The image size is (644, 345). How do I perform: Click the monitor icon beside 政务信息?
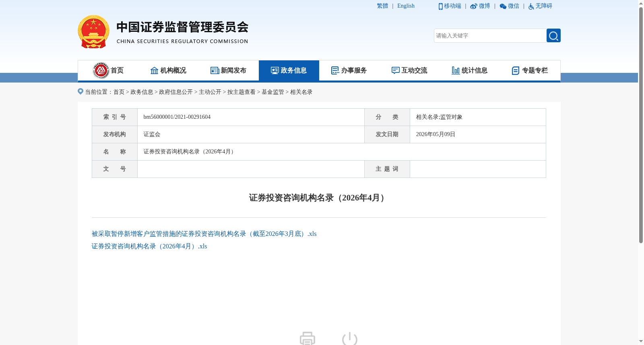coord(275,70)
